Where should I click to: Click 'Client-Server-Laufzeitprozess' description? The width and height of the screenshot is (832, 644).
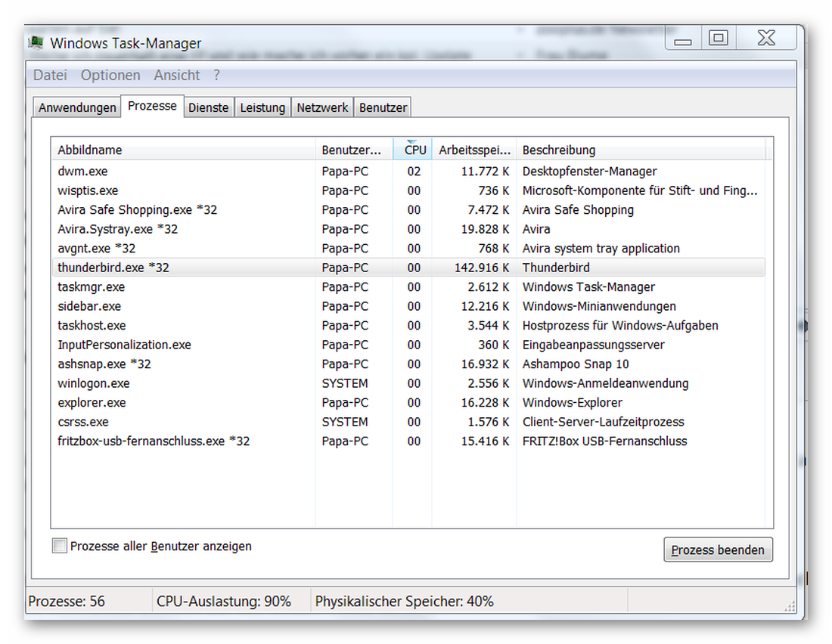pyautogui.click(x=604, y=422)
